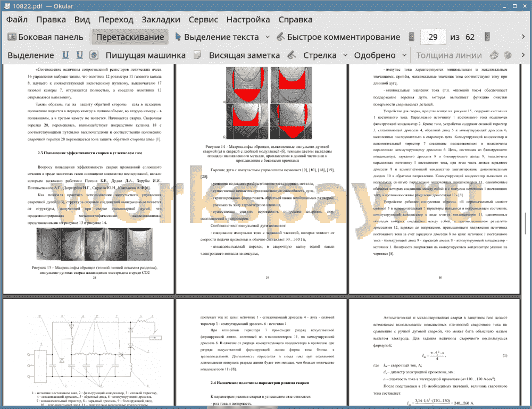The width and height of the screenshot is (532, 409).
Task: Click the note icon before Висящая заметка
Action: [x=197, y=55]
